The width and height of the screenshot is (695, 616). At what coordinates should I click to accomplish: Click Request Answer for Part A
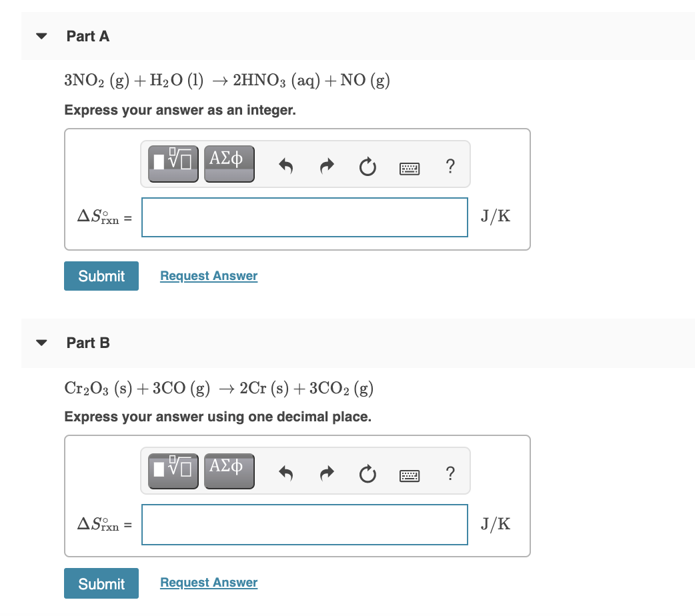point(208,275)
